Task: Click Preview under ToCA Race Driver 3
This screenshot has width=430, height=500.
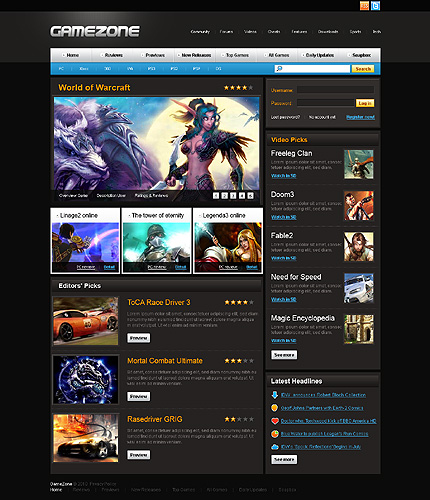Action: [x=138, y=338]
